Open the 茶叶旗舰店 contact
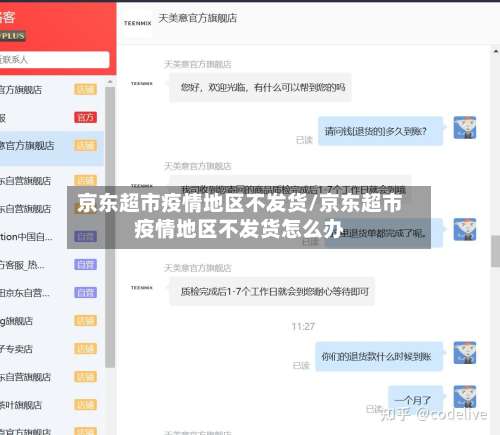The height and width of the screenshot is (435, 500). [x=52, y=405]
